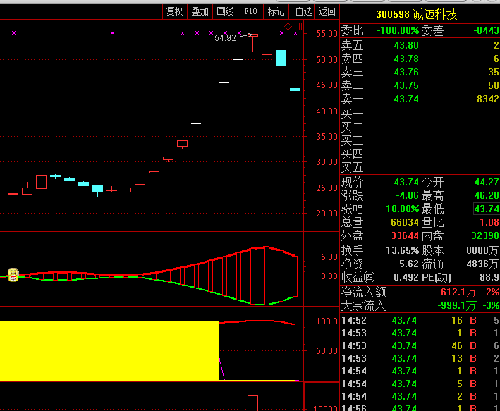Open the 叠加 overlay option
This screenshot has width=500, height=411.
pyautogui.click(x=200, y=12)
